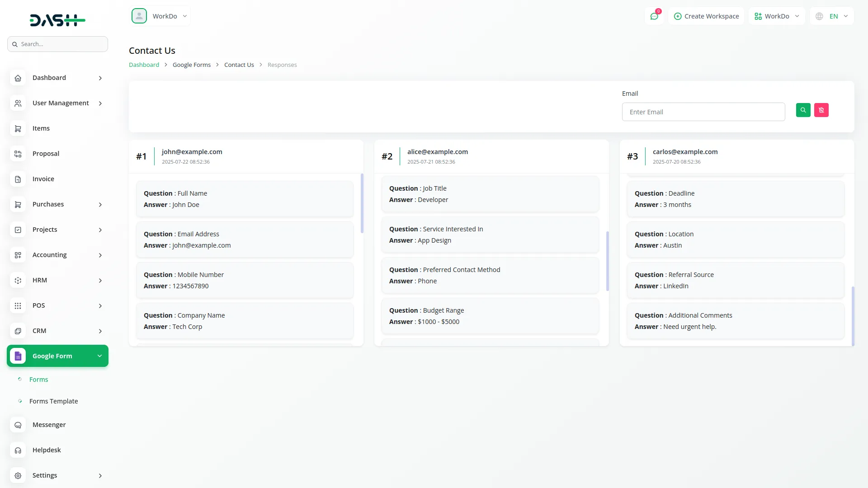Open Messenger from the sidebar icon
The image size is (868, 488).
[18, 425]
